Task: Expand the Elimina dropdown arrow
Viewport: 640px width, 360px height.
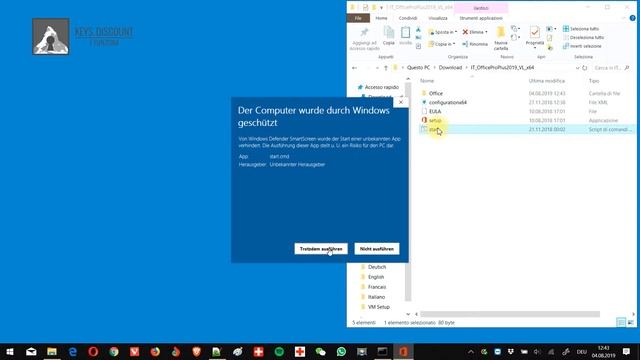Action: click(486, 32)
